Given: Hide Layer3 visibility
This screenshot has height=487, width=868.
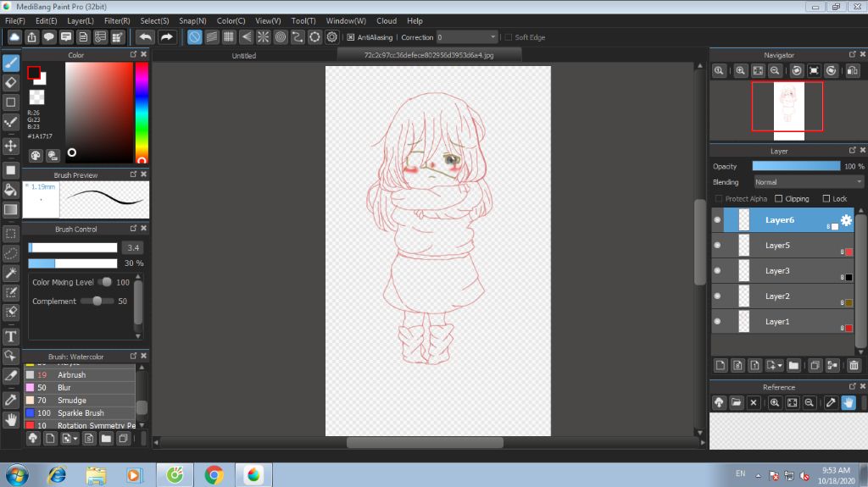Looking at the screenshot, I should pos(717,271).
